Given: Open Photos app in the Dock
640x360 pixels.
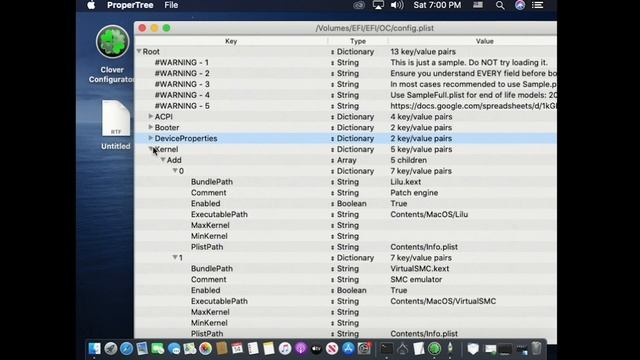Looking at the screenshot, I should pos(205,349).
